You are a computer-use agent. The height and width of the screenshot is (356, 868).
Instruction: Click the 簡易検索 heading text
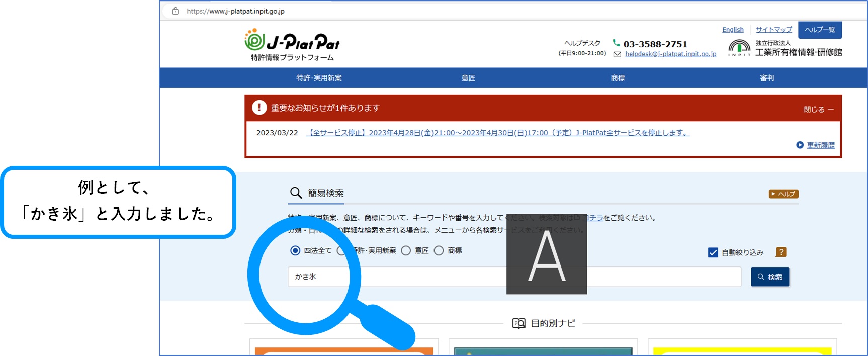326,193
